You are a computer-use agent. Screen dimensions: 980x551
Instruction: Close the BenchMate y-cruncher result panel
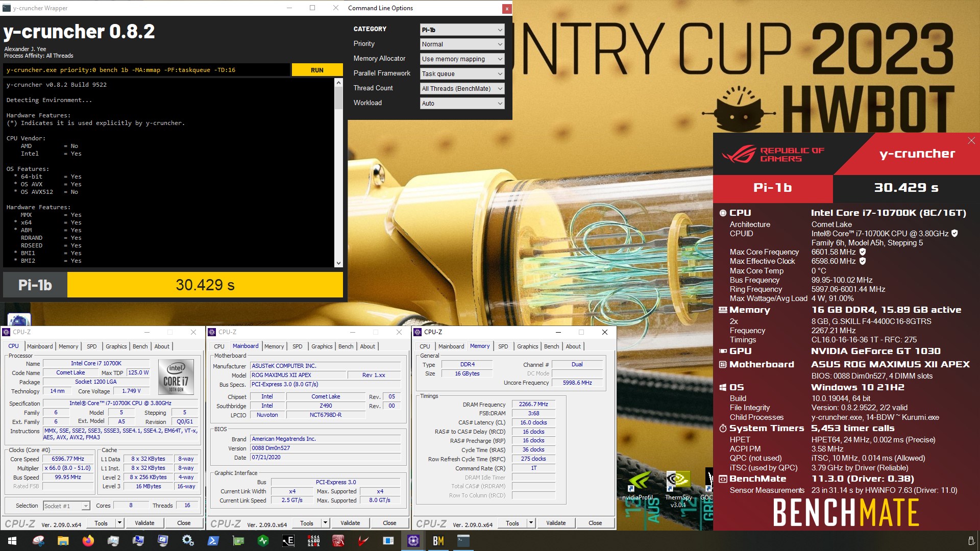(971, 141)
